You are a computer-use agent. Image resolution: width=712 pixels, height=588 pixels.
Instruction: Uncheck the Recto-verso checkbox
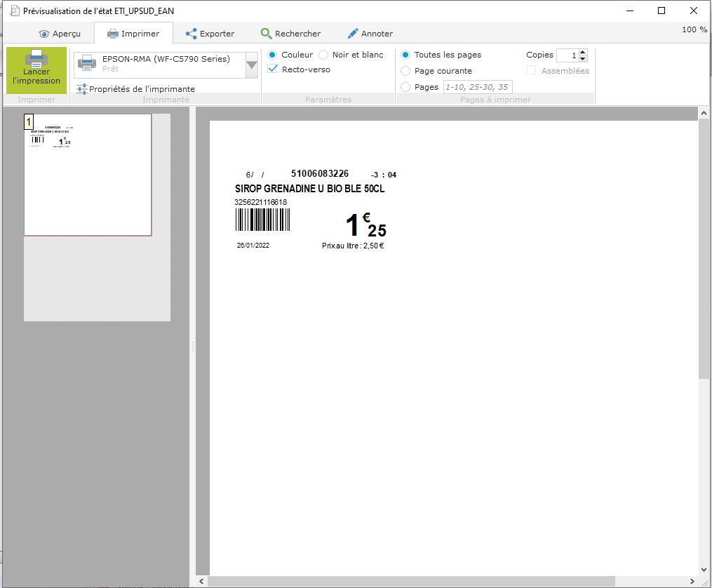[x=273, y=69]
